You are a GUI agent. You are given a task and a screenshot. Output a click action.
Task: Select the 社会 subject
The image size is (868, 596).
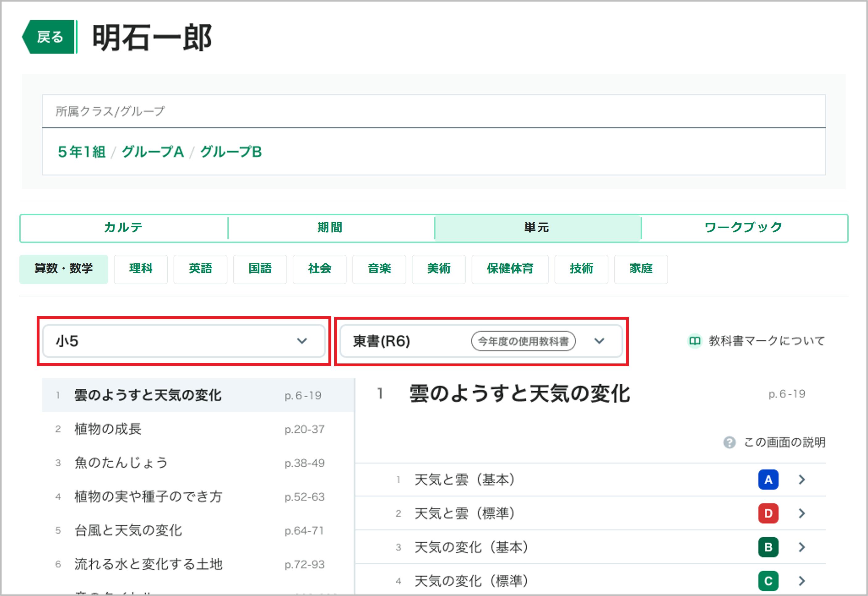click(320, 269)
